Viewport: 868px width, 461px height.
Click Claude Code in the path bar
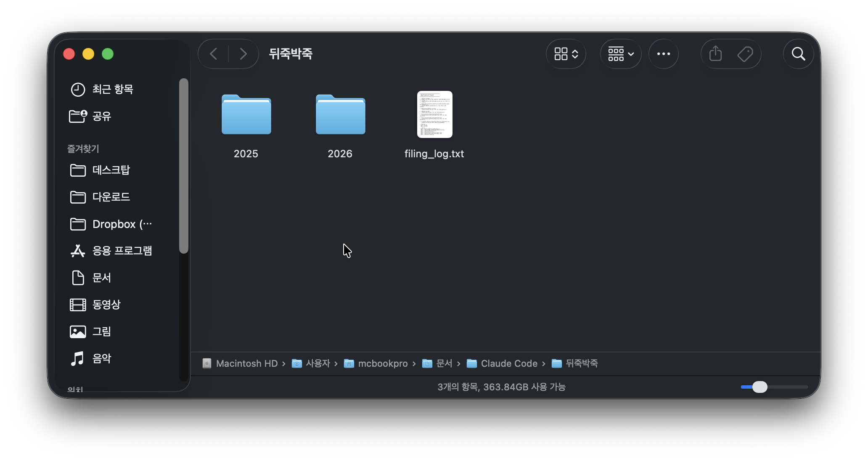[x=509, y=363]
